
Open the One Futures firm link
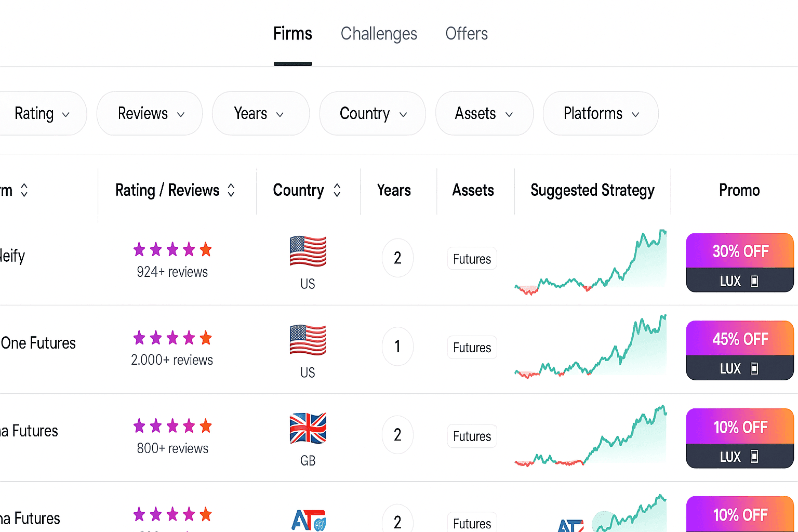[38, 343]
